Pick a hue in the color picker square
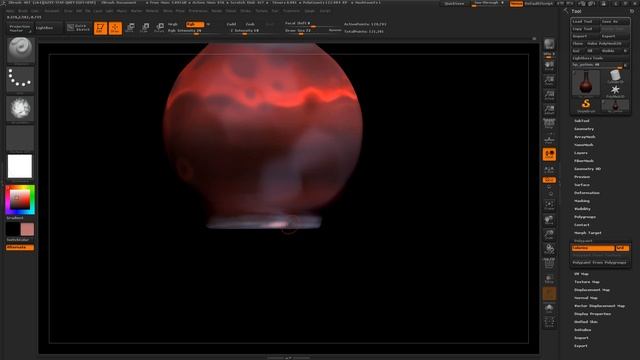The image size is (640, 360). (x=20, y=199)
